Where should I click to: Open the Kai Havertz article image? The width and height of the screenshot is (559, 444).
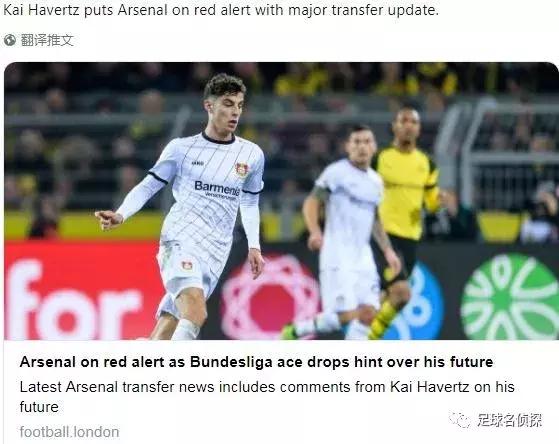coord(281,201)
